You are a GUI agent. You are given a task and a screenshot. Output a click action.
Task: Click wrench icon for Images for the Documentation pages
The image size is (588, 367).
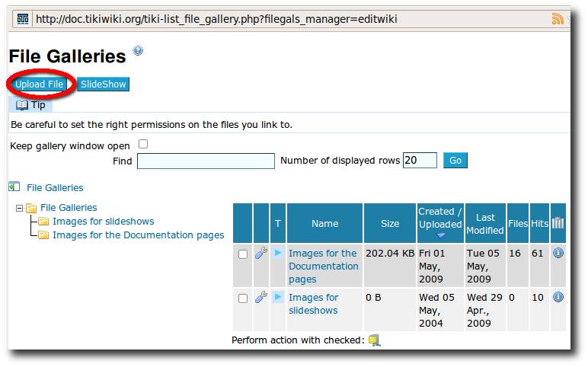[261, 253]
